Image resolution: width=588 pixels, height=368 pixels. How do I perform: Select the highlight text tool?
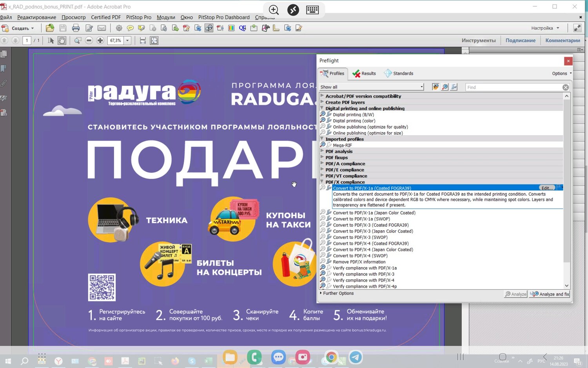pos(142,28)
